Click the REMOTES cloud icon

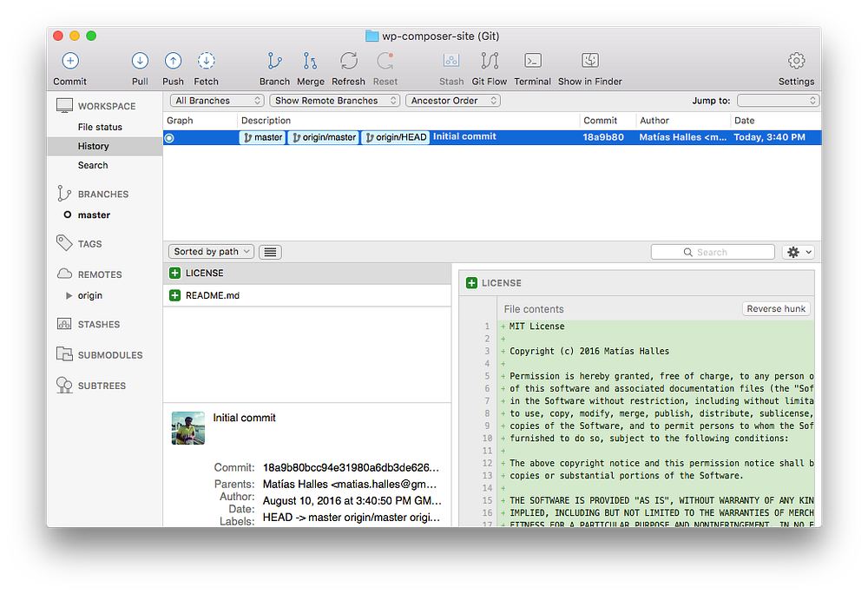(65, 274)
